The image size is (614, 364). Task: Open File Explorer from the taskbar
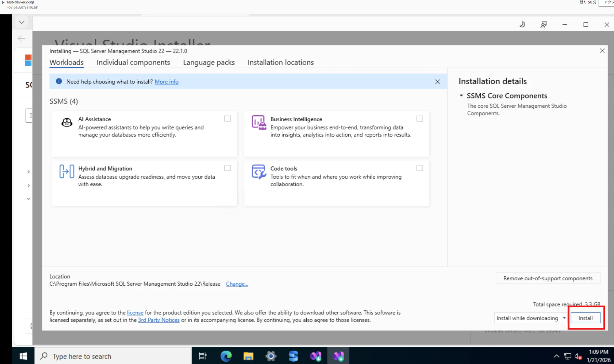(x=248, y=356)
